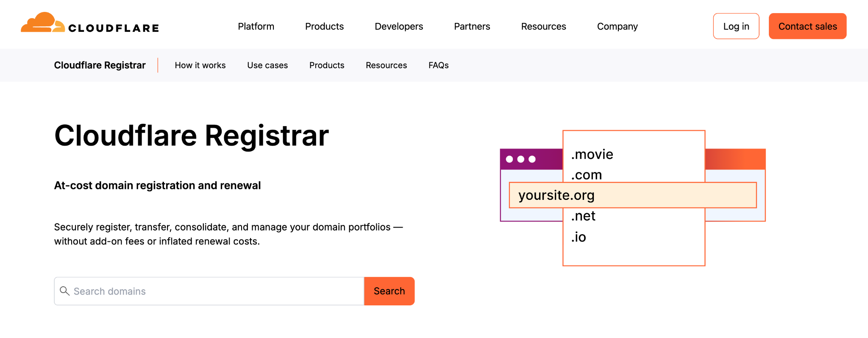Image resolution: width=868 pixels, height=338 pixels.
Task: Click the .net text in illustration
Action: tap(583, 216)
